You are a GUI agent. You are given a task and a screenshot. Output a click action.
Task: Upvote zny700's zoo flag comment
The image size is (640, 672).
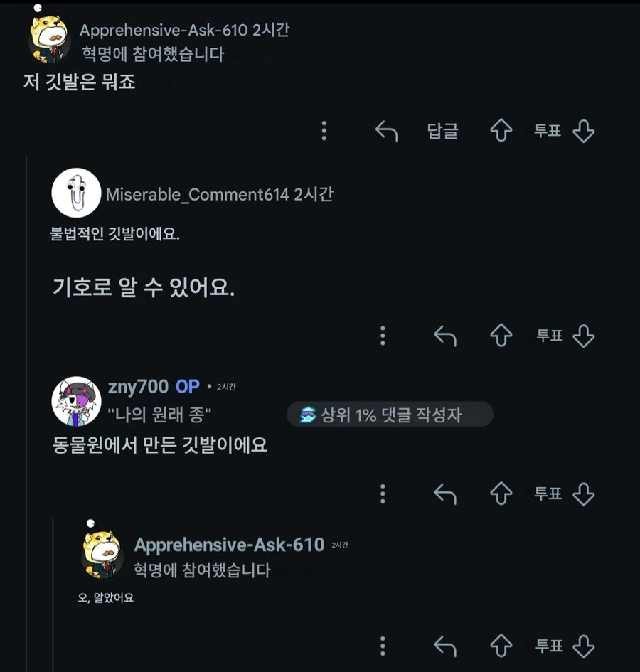(x=501, y=494)
